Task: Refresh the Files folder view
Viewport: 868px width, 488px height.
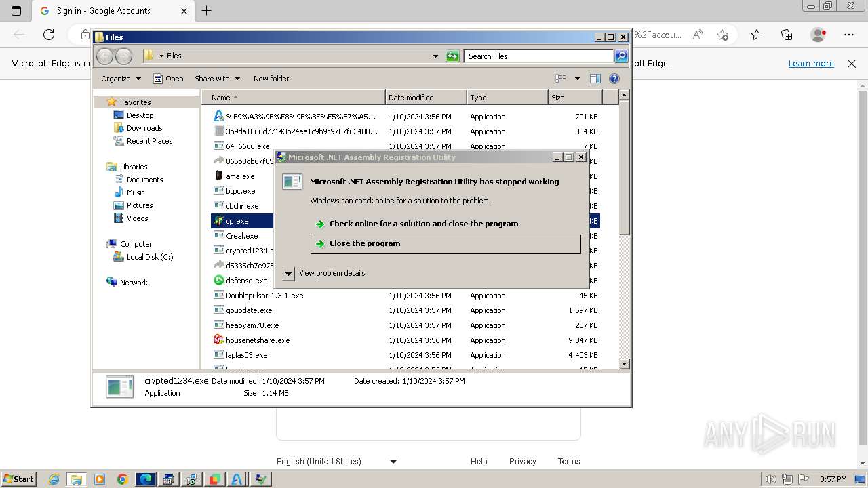Action: coord(452,56)
